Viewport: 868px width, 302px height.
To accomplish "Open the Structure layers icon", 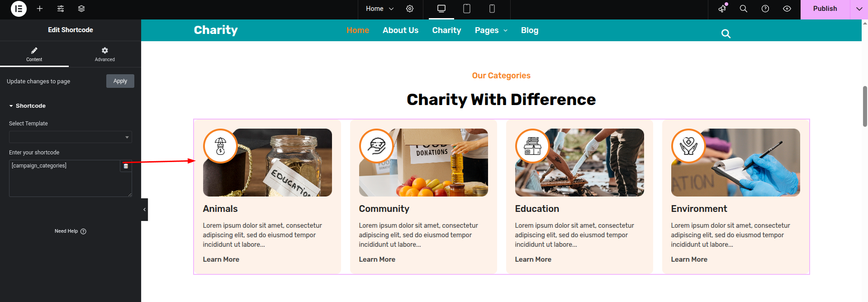I will [x=81, y=9].
